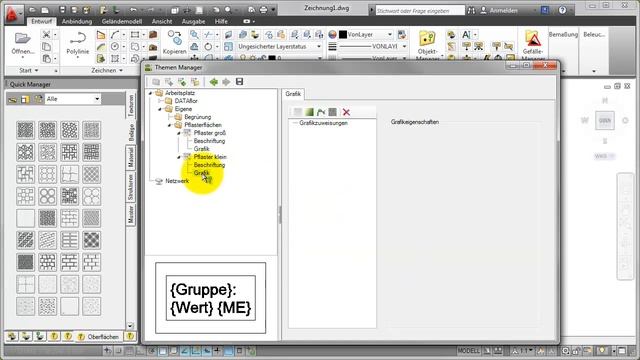Click the red X delete icon in Grafik toolbar

coord(346,112)
